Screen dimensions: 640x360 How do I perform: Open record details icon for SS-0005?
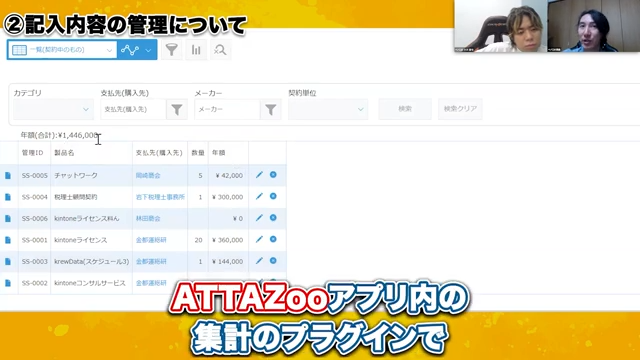(8, 176)
